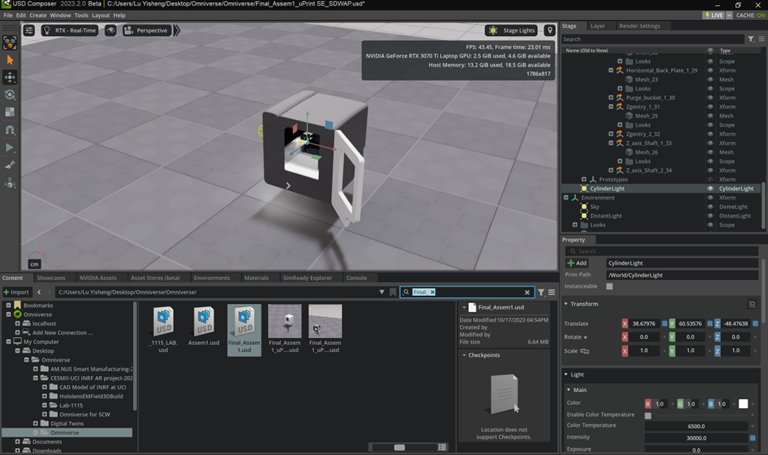768x455 pixels.
Task: Open the Rotate order dropdown arrow
Action: 585,337
